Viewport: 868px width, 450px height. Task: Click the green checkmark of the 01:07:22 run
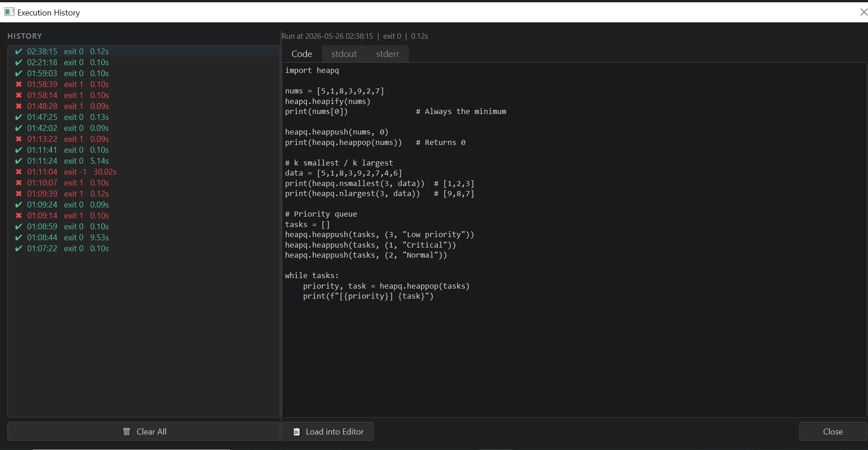pyautogui.click(x=19, y=248)
